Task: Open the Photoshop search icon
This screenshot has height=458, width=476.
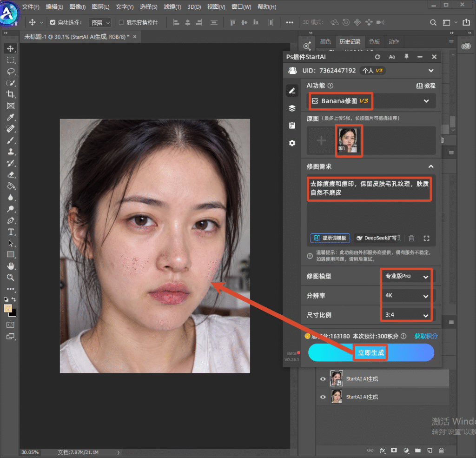Action: click(x=433, y=22)
